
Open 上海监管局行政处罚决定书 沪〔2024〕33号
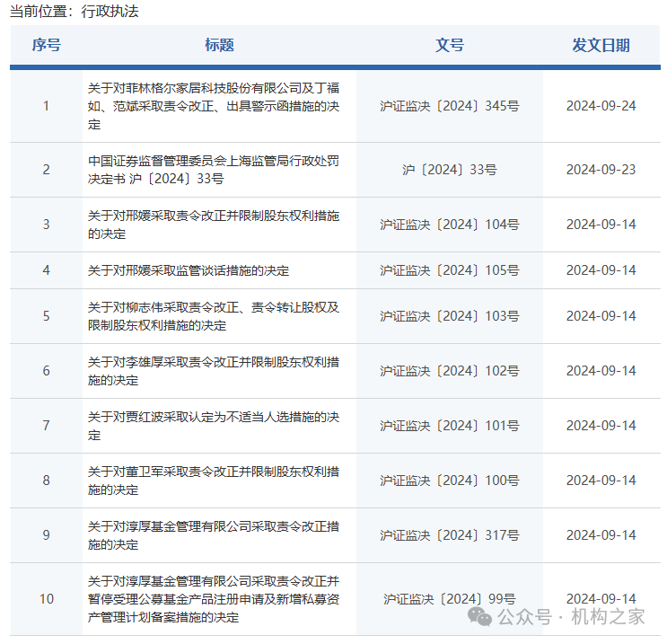click(214, 170)
